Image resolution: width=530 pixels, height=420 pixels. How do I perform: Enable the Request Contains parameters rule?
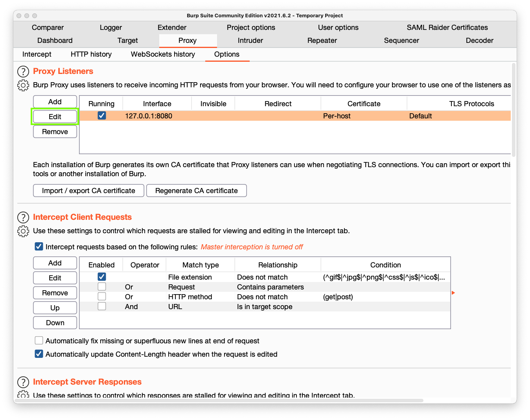click(102, 287)
